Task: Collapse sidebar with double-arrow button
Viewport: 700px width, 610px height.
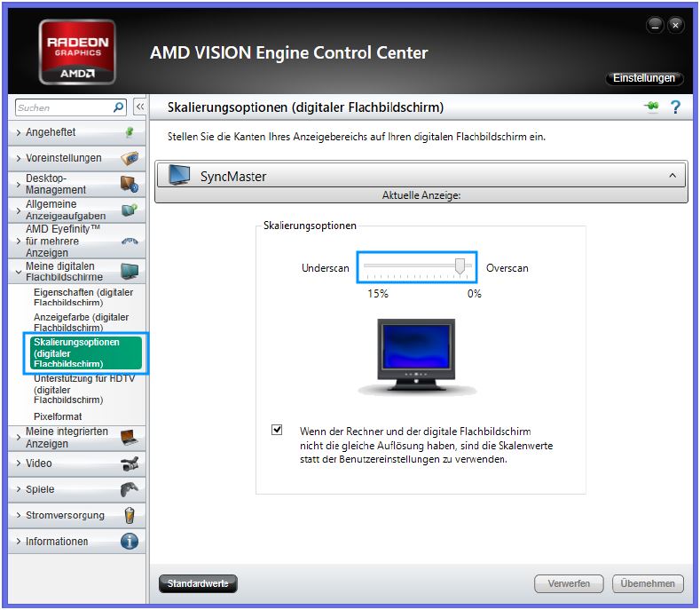Action: coord(139,107)
